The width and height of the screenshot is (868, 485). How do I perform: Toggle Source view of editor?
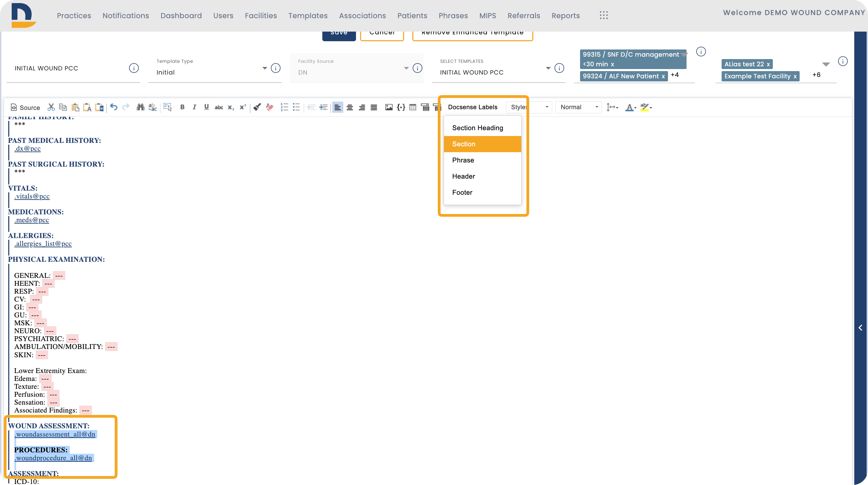[25, 108]
